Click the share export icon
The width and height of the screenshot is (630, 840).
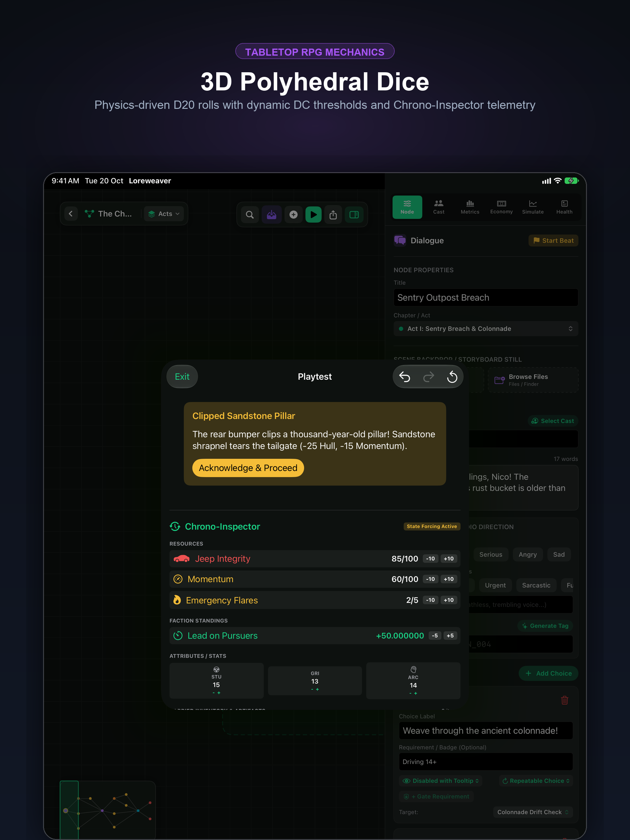(333, 215)
